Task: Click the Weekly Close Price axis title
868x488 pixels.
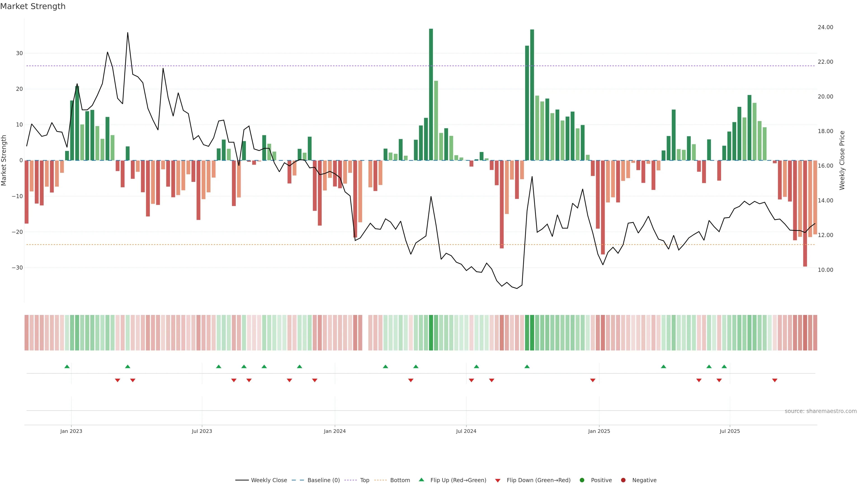Action: (x=842, y=160)
